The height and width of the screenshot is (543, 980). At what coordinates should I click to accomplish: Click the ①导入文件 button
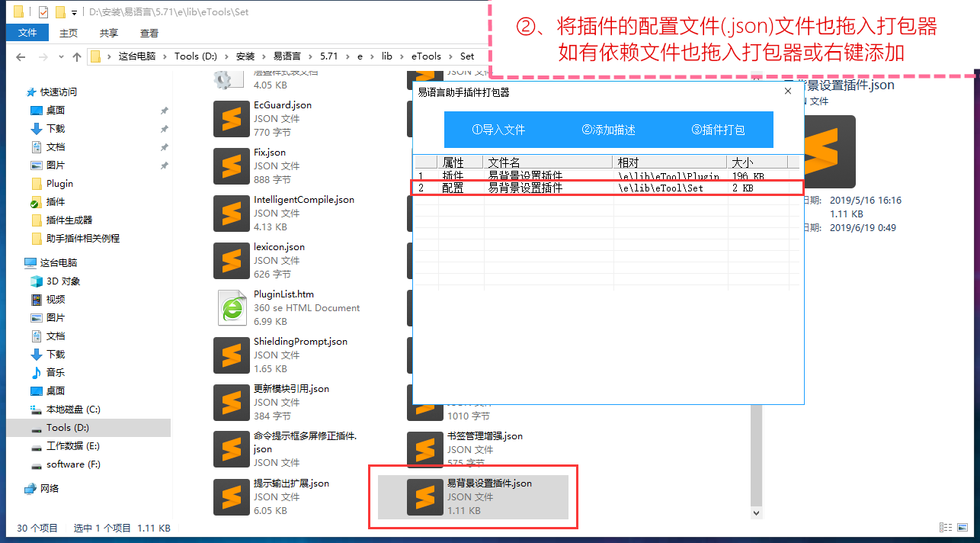(498, 130)
